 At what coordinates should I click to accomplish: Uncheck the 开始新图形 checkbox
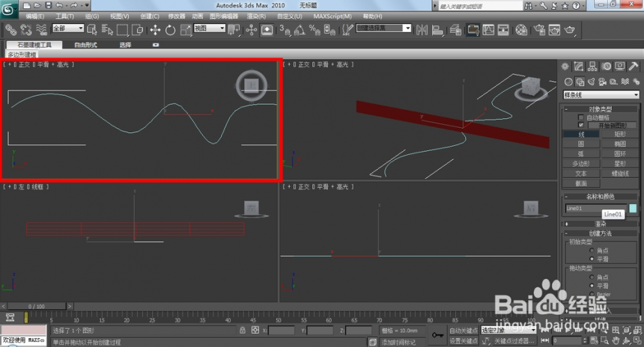(x=581, y=125)
